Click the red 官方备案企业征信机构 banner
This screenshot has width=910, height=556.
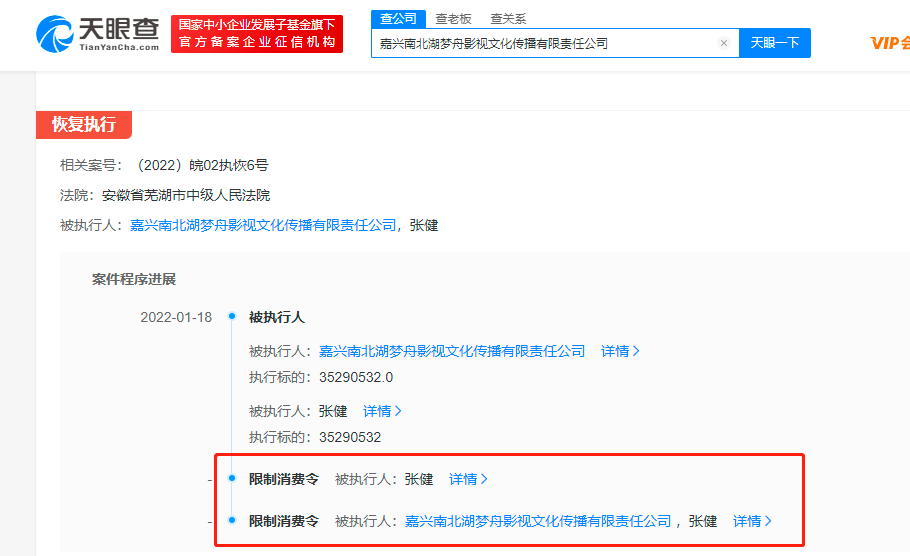tap(257, 34)
